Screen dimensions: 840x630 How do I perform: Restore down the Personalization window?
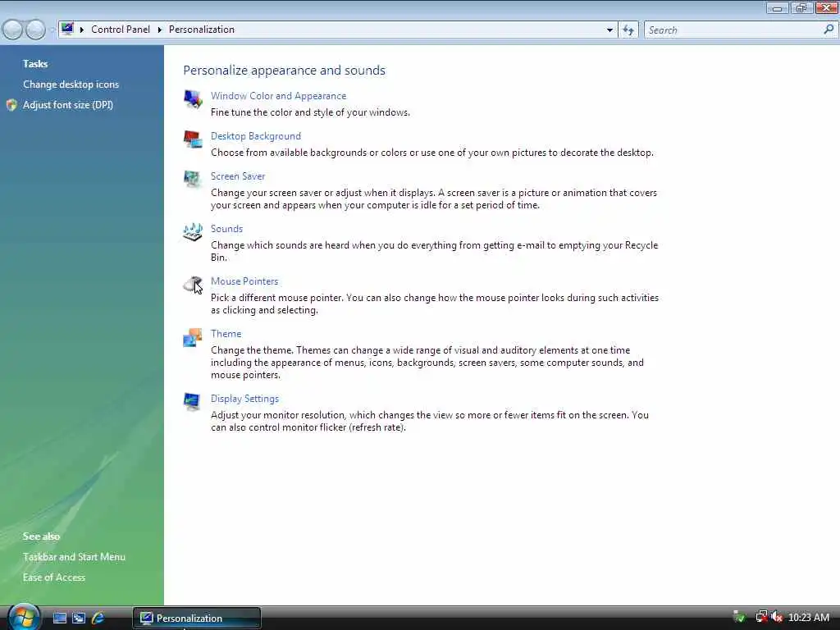801,7
